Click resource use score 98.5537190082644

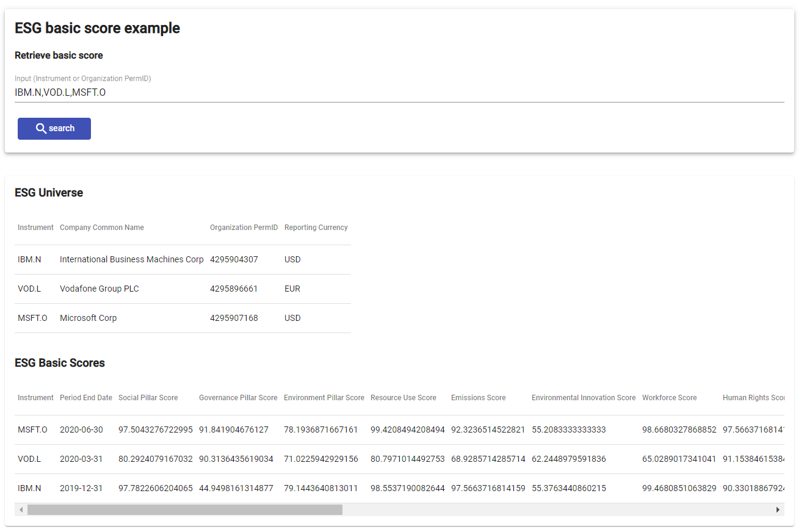click(408, 488)
